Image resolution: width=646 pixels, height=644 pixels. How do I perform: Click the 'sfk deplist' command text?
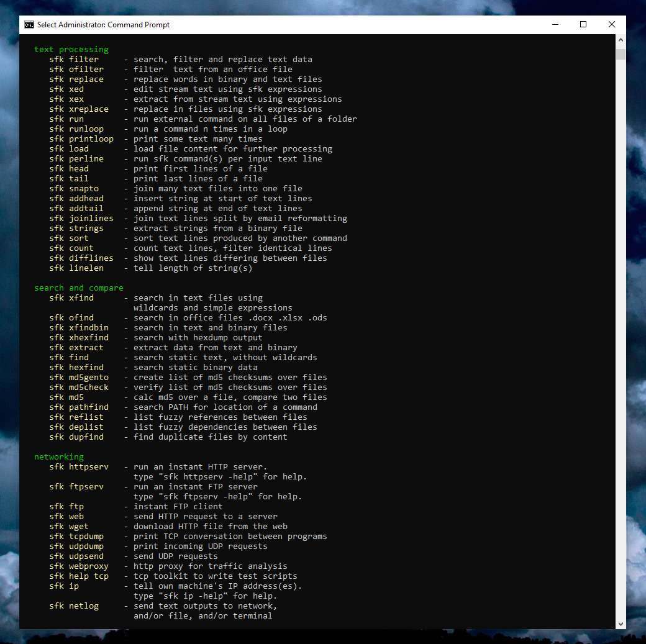pos(76,427)
